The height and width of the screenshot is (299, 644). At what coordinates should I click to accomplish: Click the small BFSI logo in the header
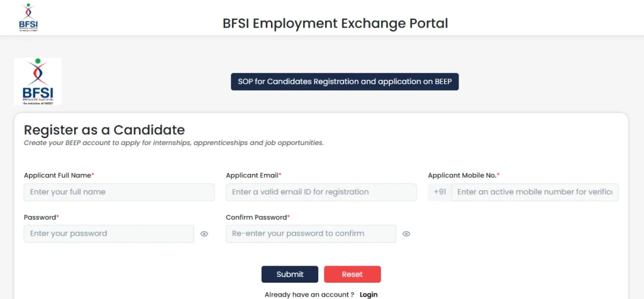pyautogui.click(x=29, y=18)
